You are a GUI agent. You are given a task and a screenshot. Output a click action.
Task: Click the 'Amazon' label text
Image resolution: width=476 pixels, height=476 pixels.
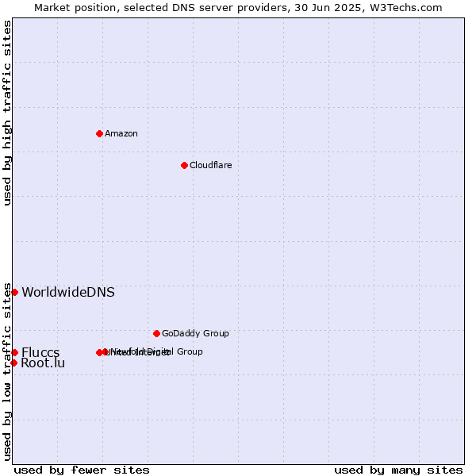click(121, 133)
